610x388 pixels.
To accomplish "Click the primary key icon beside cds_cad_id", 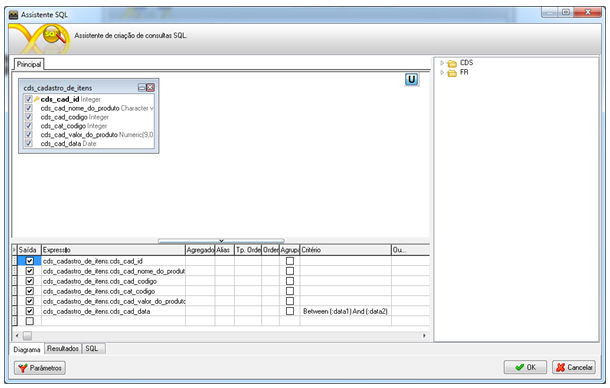I will [x=37, y=99].
